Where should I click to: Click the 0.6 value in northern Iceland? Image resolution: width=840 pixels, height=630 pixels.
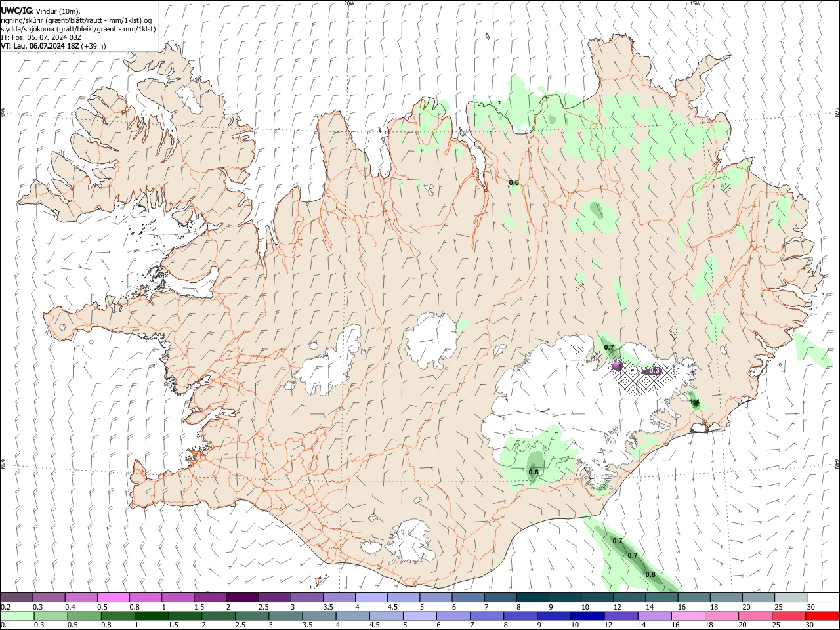(514, 182)
